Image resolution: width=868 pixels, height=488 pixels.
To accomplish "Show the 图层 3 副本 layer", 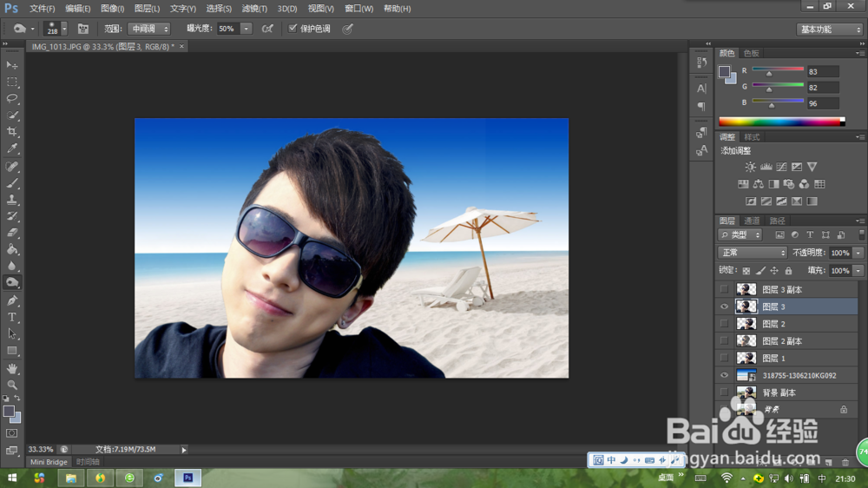I will click(x=724, y=289).
